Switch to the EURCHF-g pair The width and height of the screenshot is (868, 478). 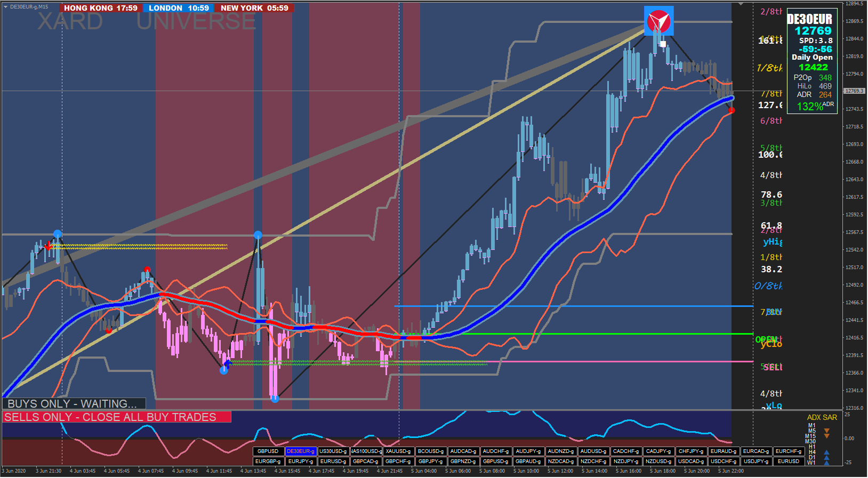[789, 451]
